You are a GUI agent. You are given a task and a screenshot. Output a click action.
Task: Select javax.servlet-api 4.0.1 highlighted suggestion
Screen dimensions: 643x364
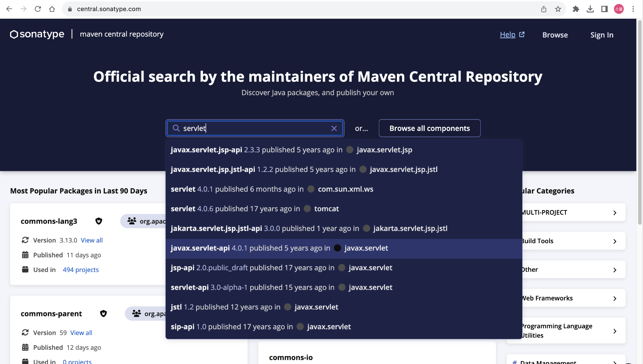(344, 248)
